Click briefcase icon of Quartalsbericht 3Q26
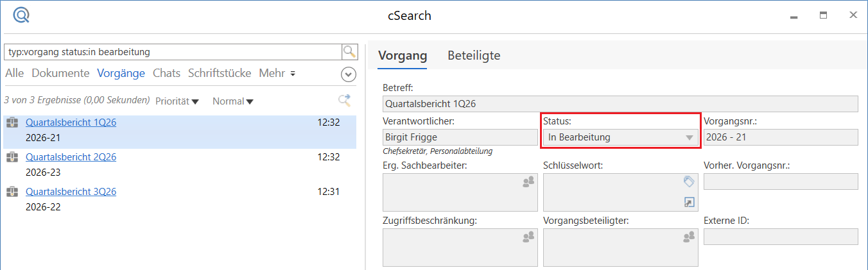Viewport: 868px width, 270px height. [12, 192]
